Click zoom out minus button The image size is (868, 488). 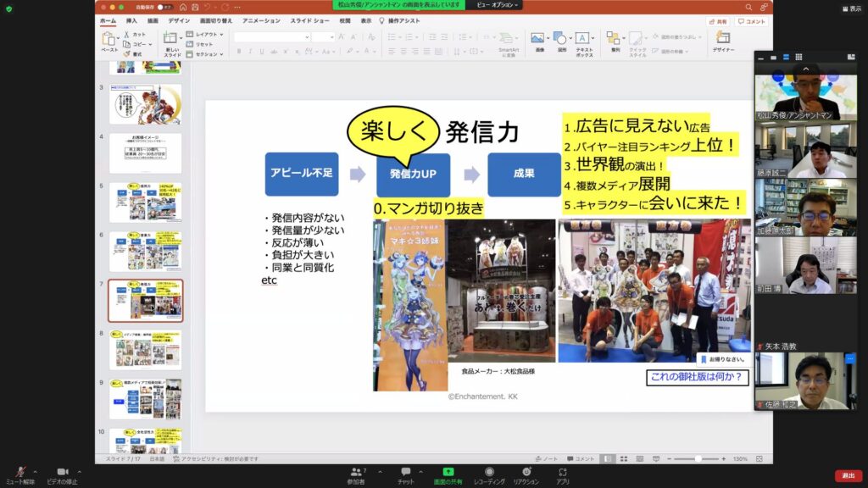click(x=670, y=458)
